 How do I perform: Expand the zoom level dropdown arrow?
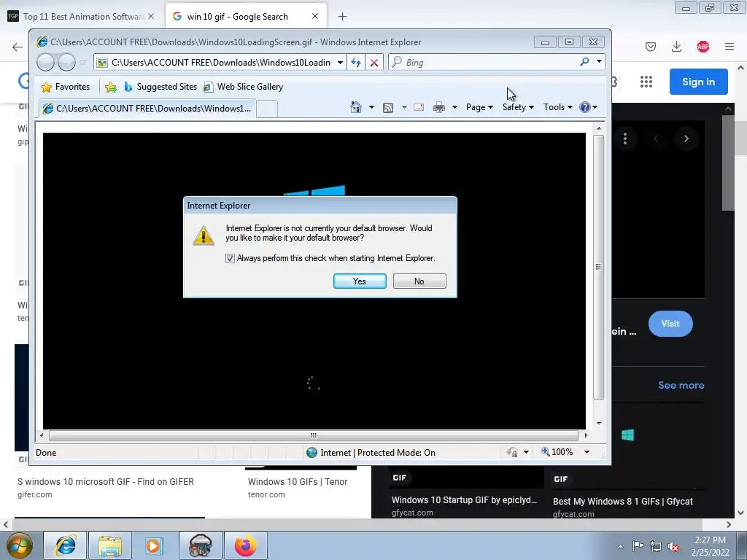point(587,452)
